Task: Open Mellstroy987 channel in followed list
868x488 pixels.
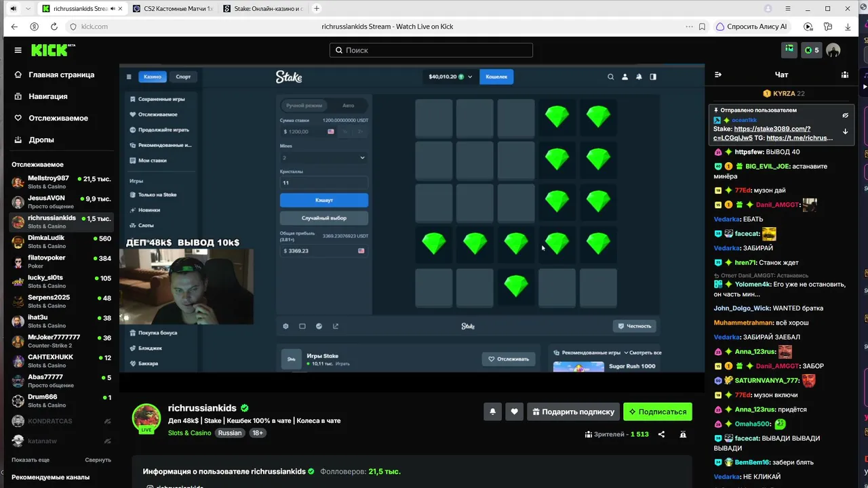Action: coord(61,182)
